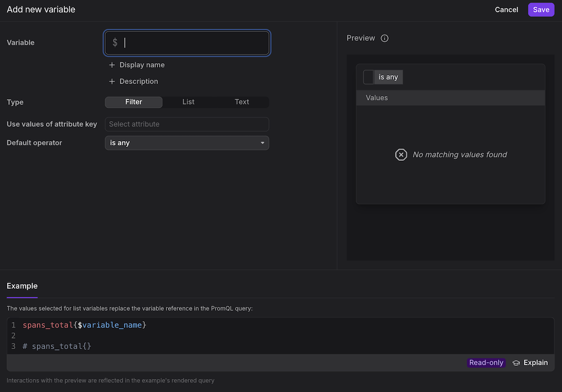The height and width of the screenshot is (392, 562).
Task: Click the empty box before 'is any'
Action: click(368, 77)
